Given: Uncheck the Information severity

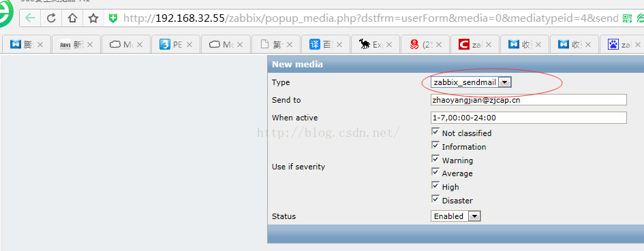Looking at the screenshot, I should point(435,146).
